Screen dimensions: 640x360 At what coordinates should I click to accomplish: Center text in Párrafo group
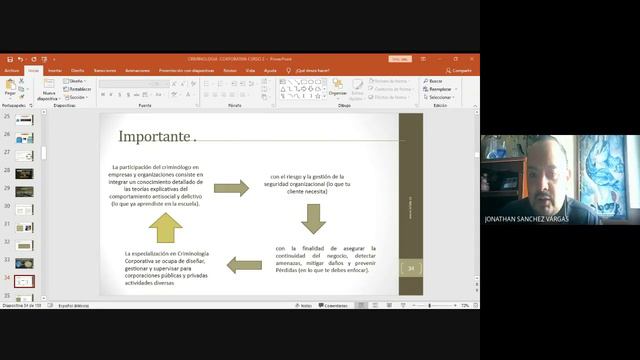215,95
